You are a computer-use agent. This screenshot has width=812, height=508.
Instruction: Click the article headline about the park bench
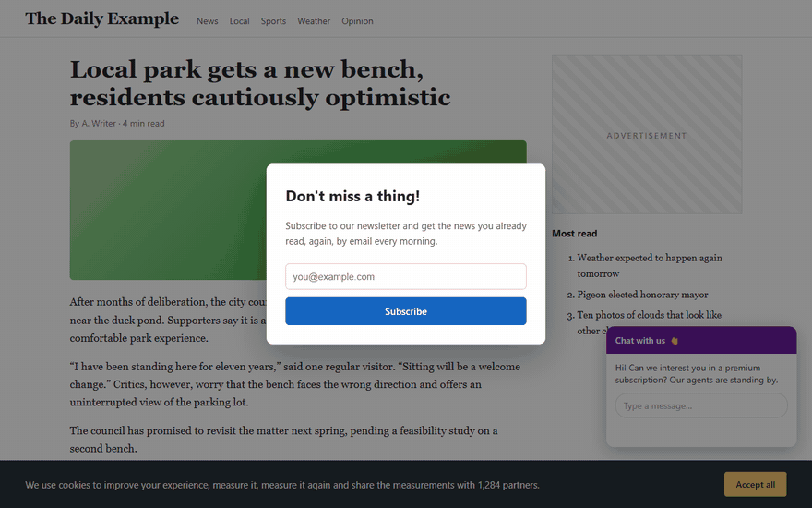point(260,83)
